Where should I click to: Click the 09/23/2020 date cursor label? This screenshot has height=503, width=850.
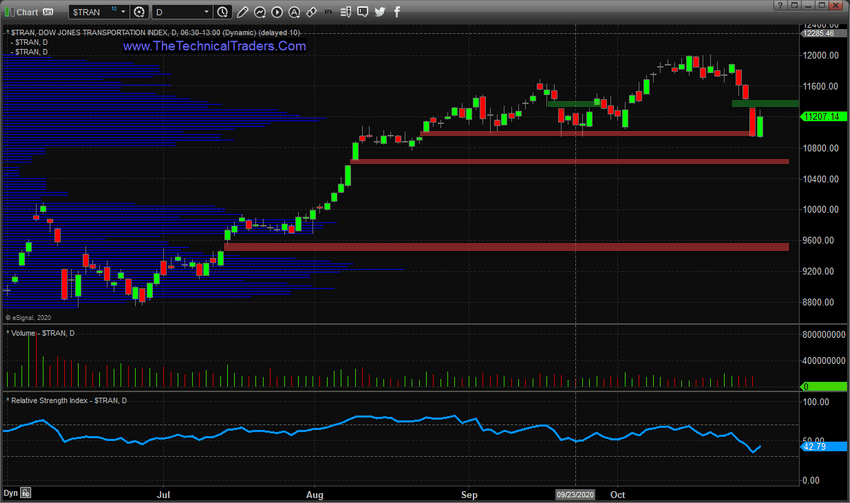point(575,494)
